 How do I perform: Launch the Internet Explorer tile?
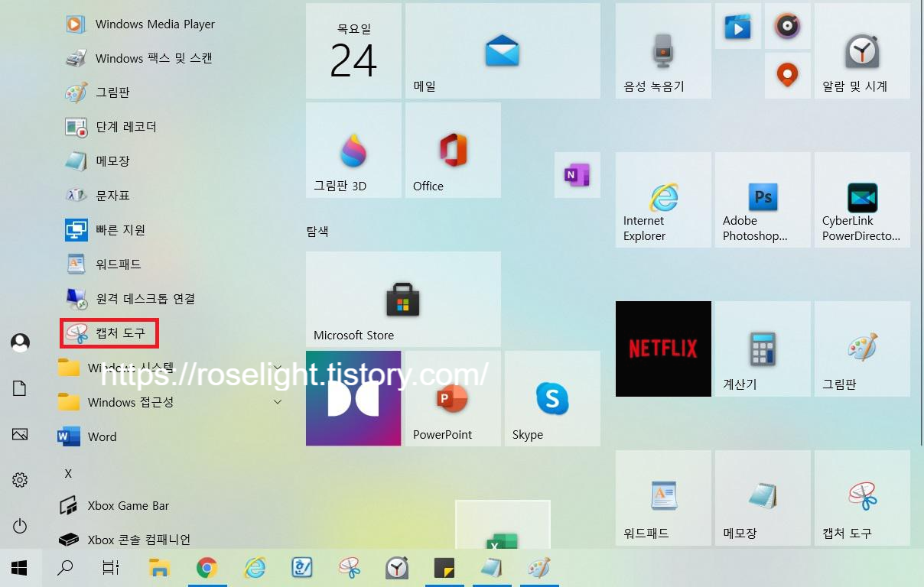pyautogui.click(x=663, y=200)
